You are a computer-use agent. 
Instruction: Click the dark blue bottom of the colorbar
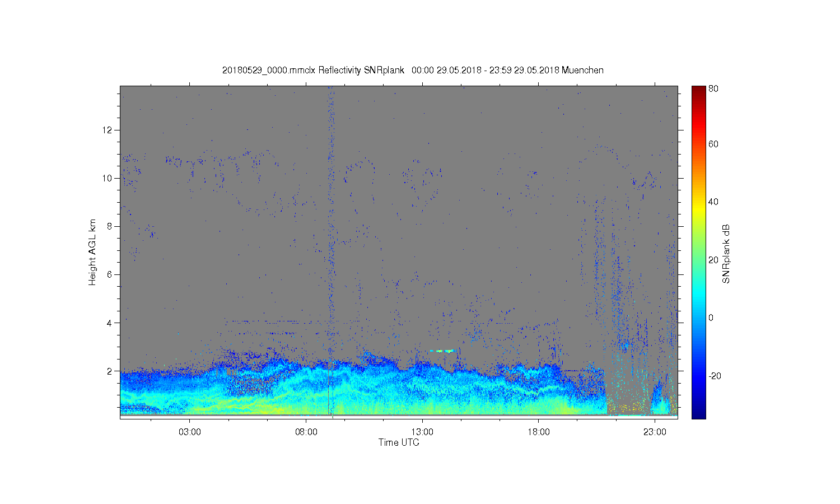(x=698, y=414)
